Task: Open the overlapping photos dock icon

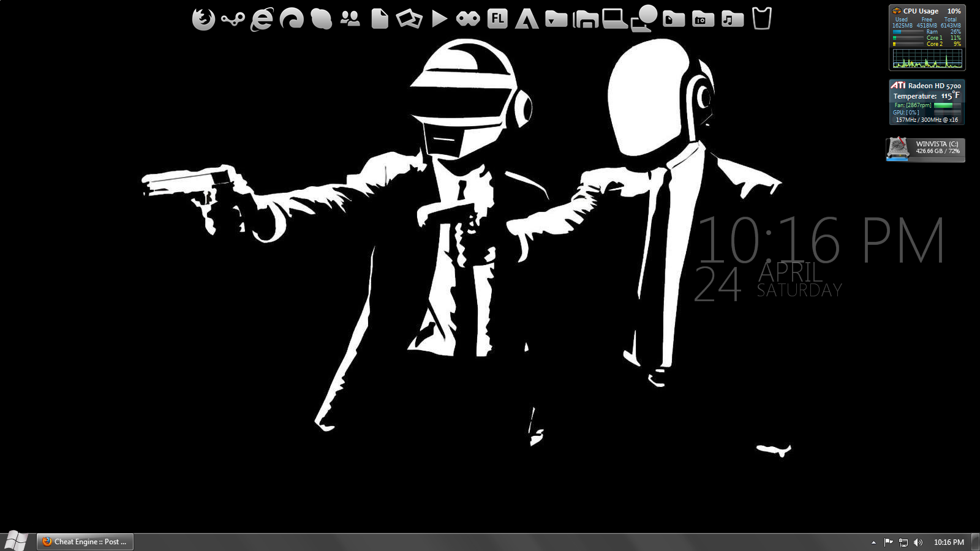Action: (409, 19)
